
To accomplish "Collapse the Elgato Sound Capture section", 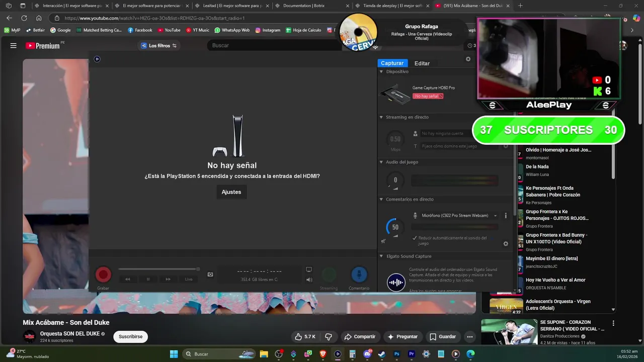I will click(381, 256).
